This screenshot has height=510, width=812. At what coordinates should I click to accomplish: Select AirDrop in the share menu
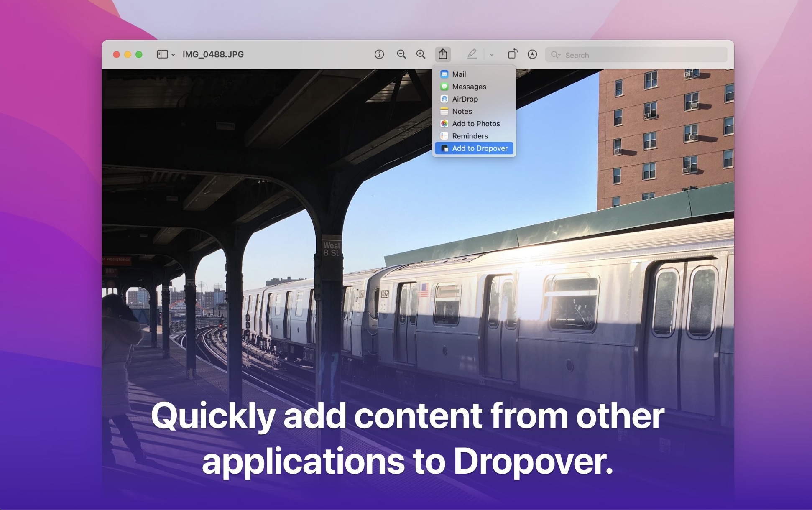tap(465, 99)
